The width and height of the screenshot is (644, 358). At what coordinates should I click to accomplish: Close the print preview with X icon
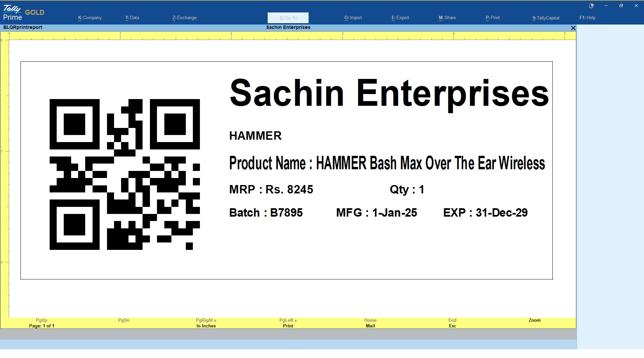pyautogui.click(x=573, y=28)
